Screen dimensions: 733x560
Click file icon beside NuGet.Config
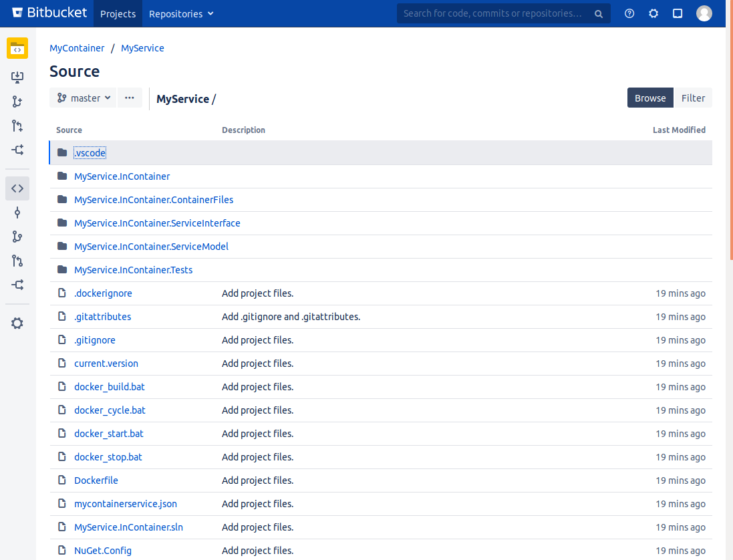pos(61,550)
